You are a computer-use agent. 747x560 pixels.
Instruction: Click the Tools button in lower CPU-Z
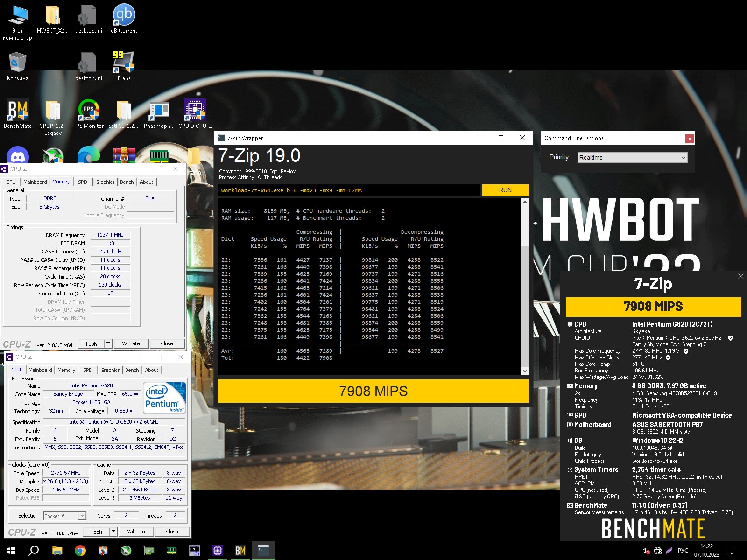[x=96, y=532]
